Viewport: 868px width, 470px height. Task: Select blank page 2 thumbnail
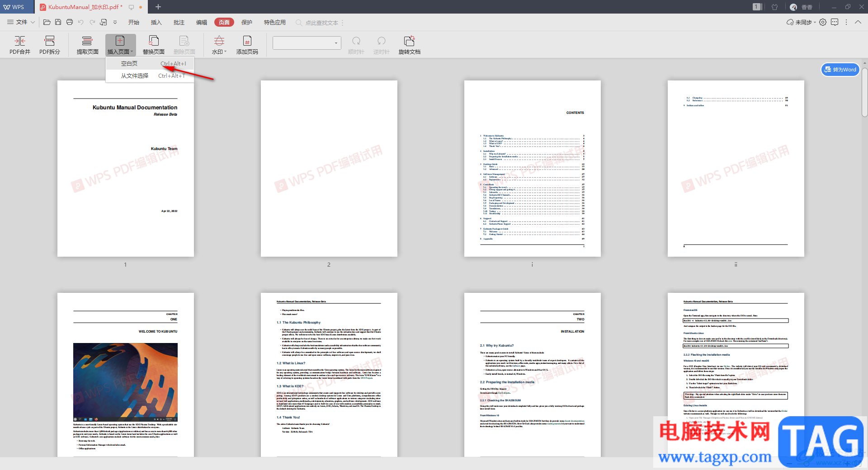tap(329, 169)
